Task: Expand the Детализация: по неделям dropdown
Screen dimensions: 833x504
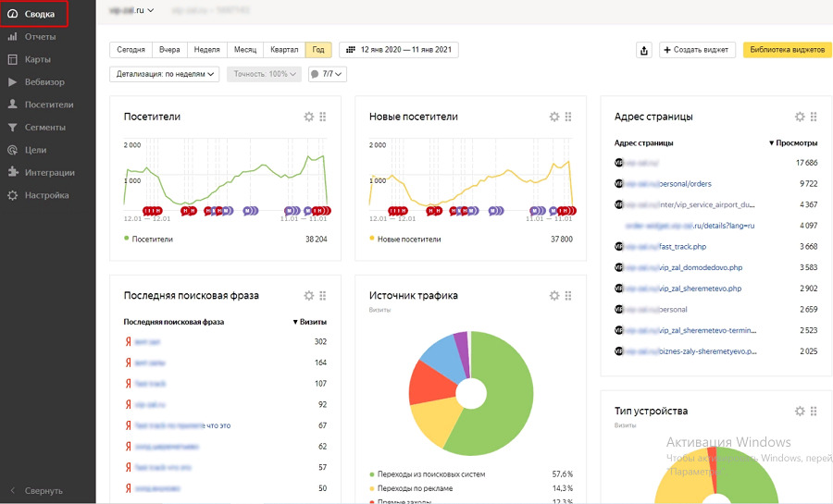Action: pos(165,74)
